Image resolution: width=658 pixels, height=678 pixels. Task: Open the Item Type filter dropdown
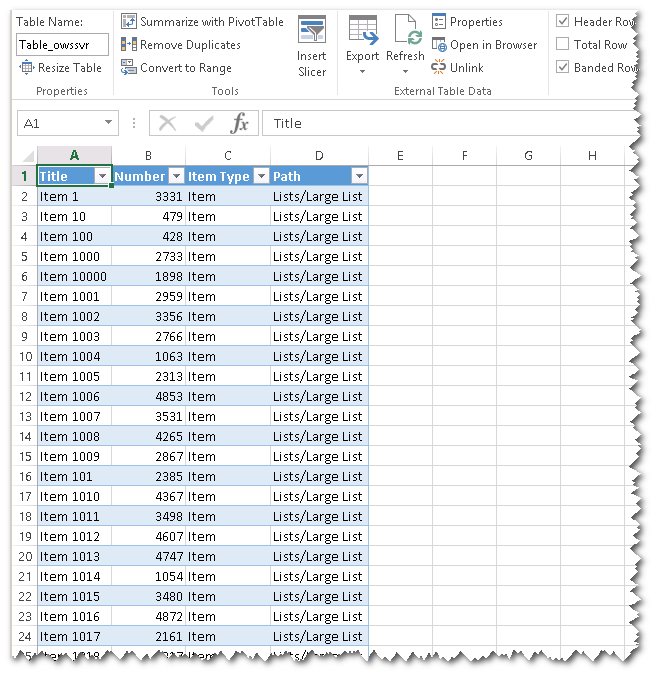click(x=261, y=176)
